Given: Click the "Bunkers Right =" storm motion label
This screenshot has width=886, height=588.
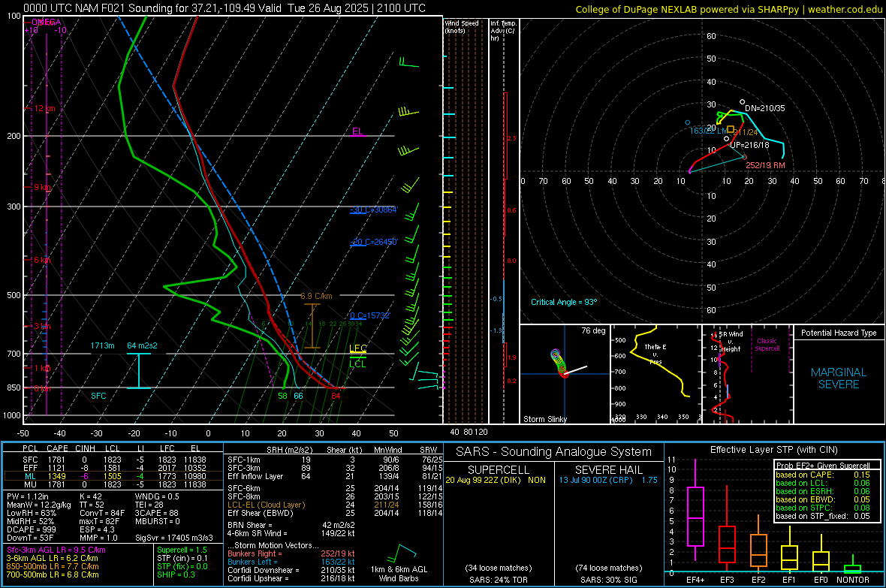Looking at the screenshot, I should click(x=255, y=553).
